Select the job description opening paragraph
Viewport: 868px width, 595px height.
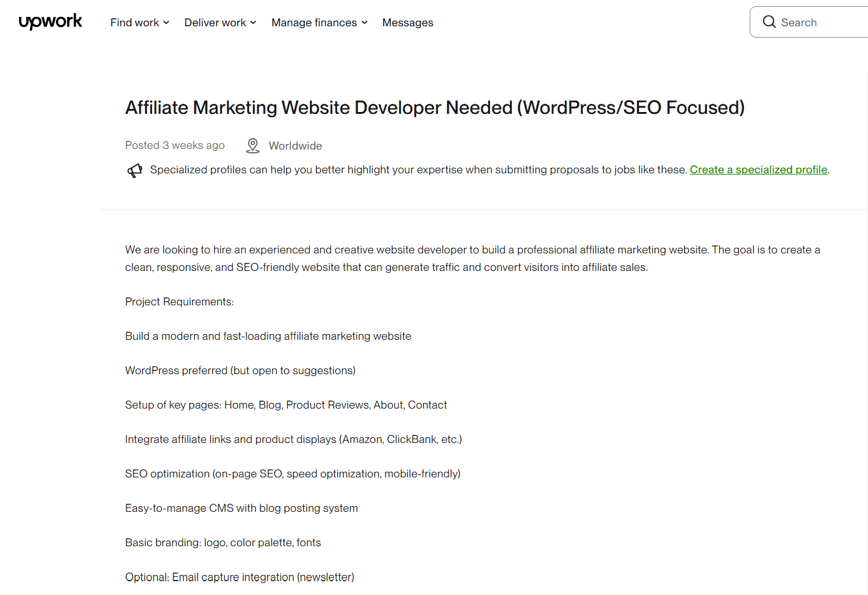(x=472, y=258)
